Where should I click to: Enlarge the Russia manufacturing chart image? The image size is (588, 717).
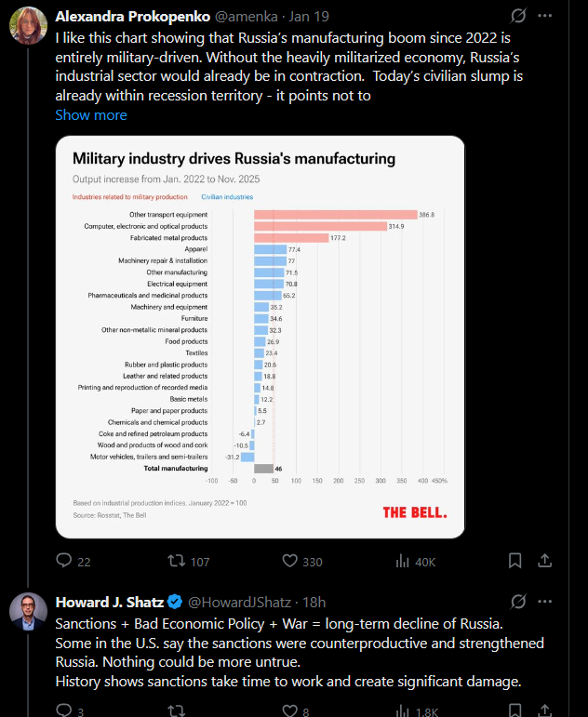pos(260,337)
